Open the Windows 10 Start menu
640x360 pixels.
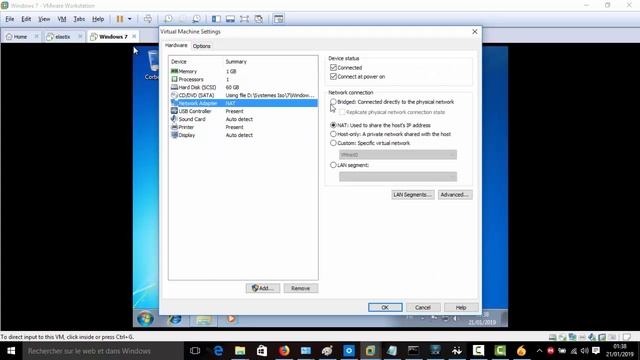click(11, 351)
